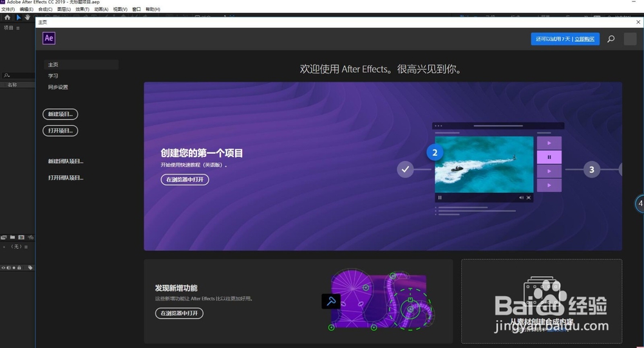The height and width of the screenshot is (348, 644).
Task: Click the step 3 circle marker
Action: point(592,169)
